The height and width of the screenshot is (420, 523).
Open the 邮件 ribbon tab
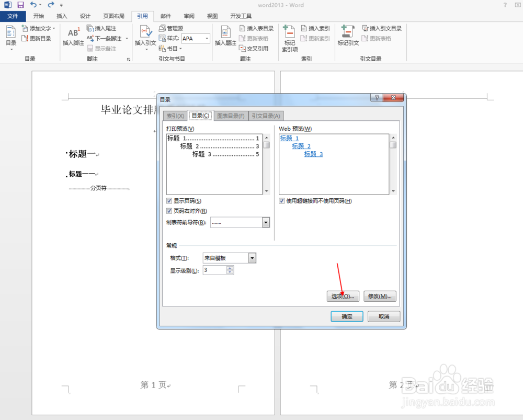(166, 16)
